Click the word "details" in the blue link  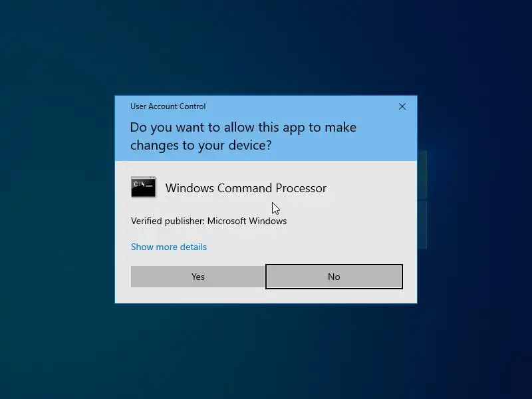tap(193, 247)
